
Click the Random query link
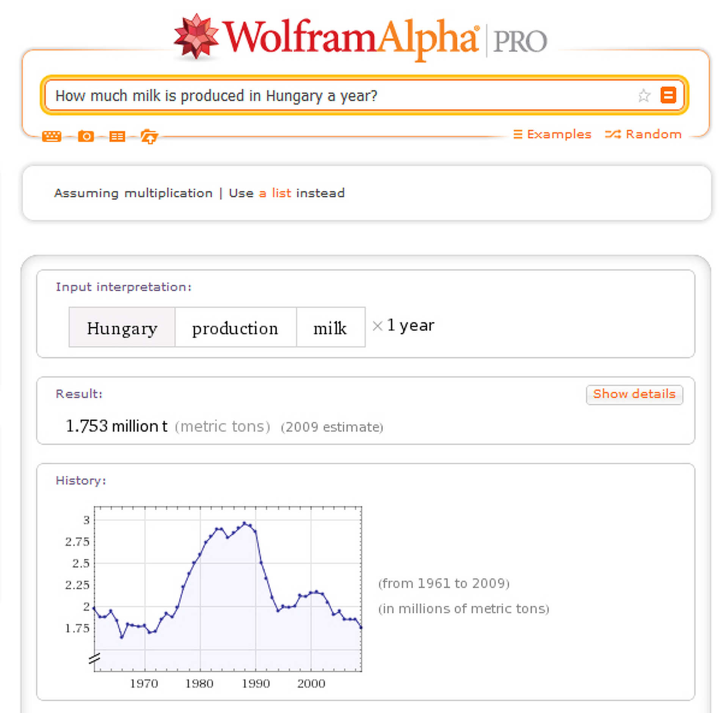[x=643, y=134]
